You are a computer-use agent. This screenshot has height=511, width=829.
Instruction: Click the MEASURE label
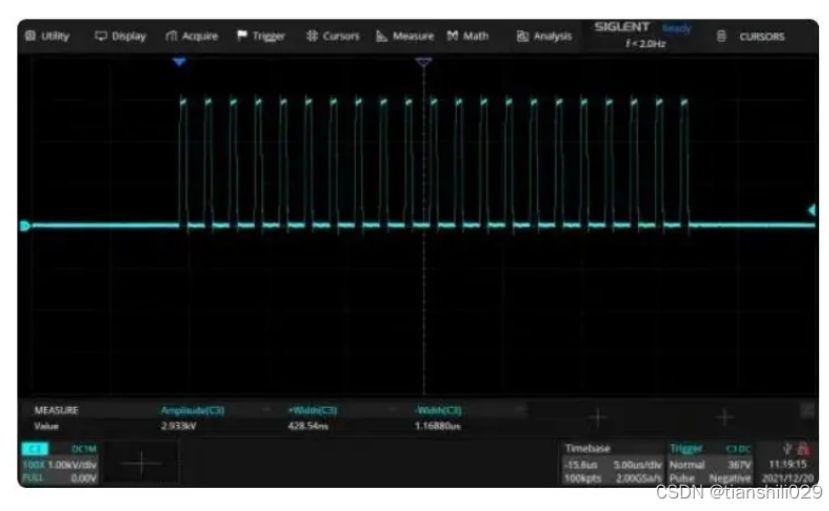pos(56,410)
